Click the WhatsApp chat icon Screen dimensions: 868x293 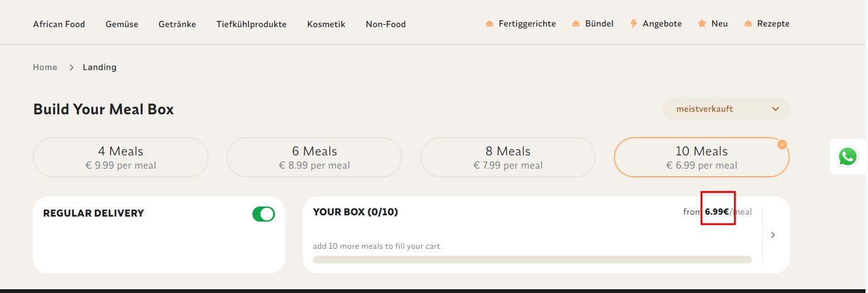click(848, 157)
